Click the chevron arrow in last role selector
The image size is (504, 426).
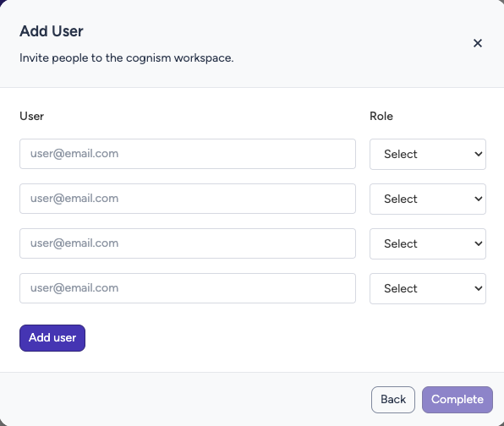pos(479,288)
